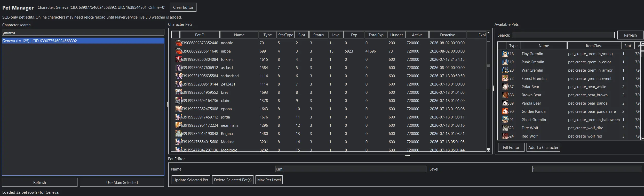644x196 pixels.
Task: Sort Character Pets by TotalExp column
Action: tap(376, 35)
